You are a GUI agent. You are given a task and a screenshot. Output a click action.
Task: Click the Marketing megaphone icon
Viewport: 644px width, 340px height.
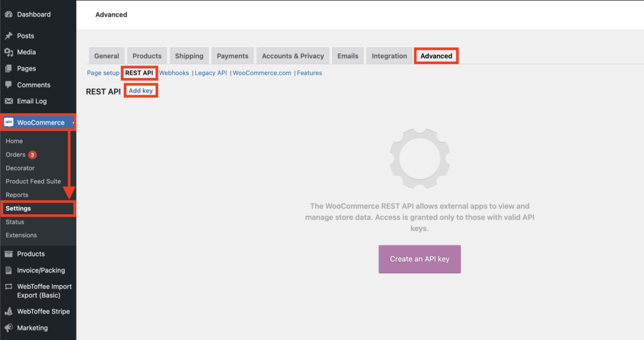tap(9, 328)
